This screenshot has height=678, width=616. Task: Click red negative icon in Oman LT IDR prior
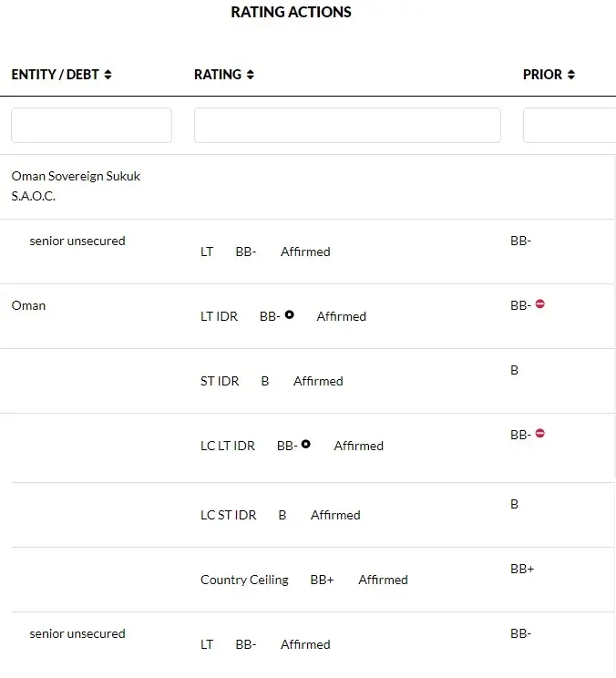(540, 304)
